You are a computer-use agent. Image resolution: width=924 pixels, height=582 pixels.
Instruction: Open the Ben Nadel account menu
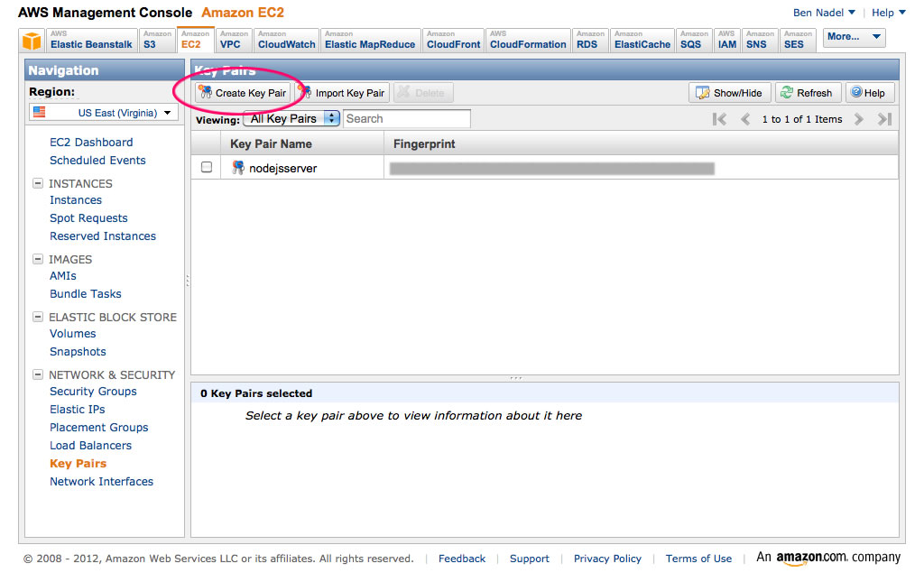(x=824, y=13)
